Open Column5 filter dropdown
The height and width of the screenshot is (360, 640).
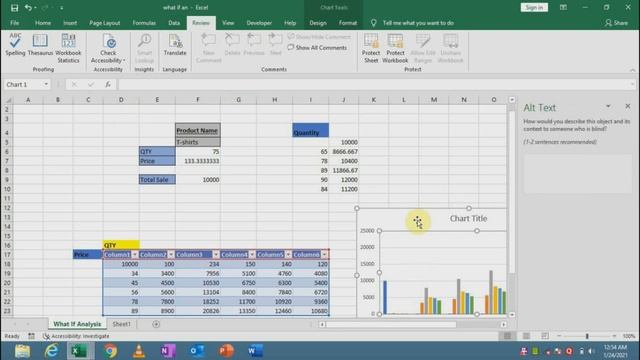288,255
